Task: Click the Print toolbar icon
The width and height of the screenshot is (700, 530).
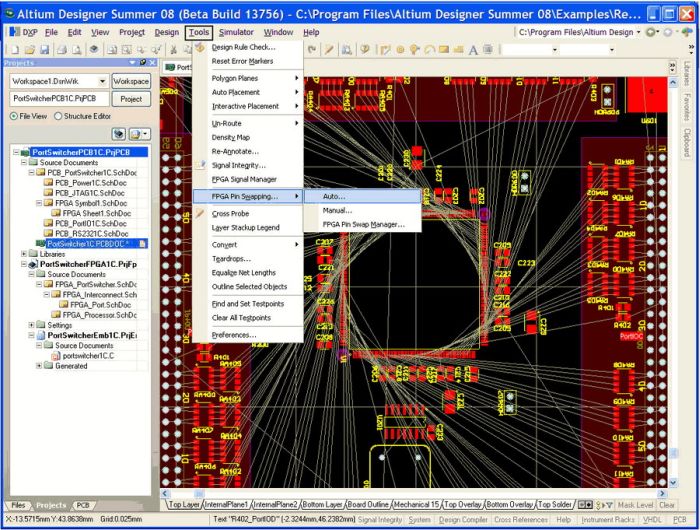Action: click(62, 50)
